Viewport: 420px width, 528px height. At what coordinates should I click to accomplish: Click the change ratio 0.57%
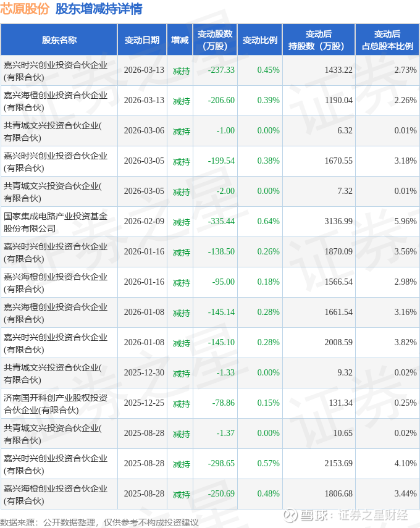(x=269, y=463)
